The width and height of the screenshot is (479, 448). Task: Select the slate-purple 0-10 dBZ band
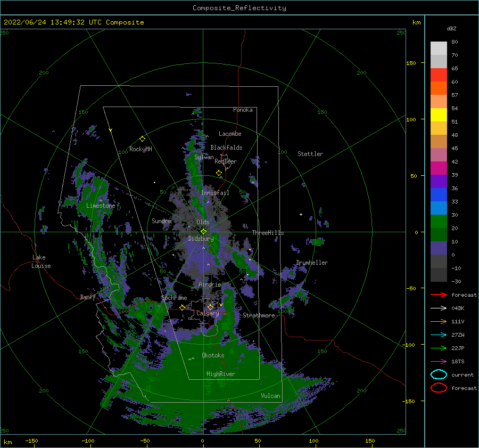439,248
